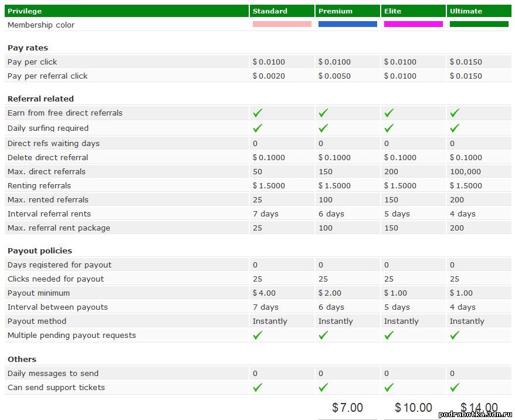The height and width of the screenshot is (420, 515).
Task: Click the Pay per referral click row label
Action: tap(48, 76)
